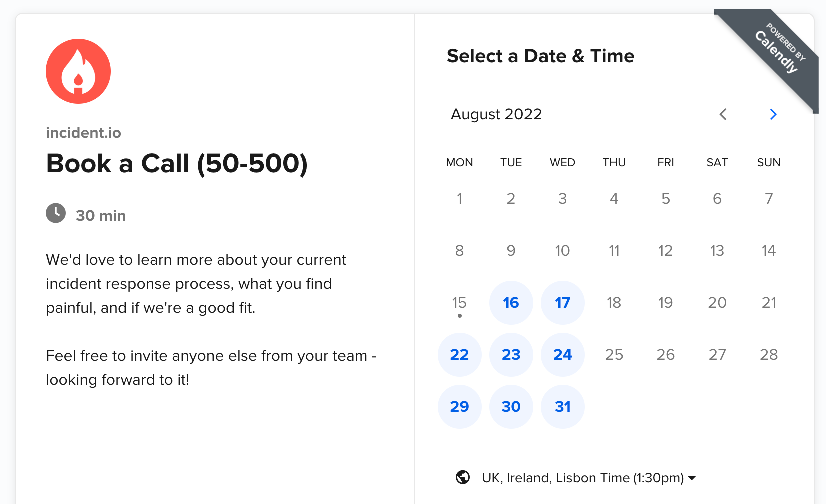The height and width of the screenshot is (504, 826).
Task: Choose Tuesday August 23
Action: tap(511, 354)
